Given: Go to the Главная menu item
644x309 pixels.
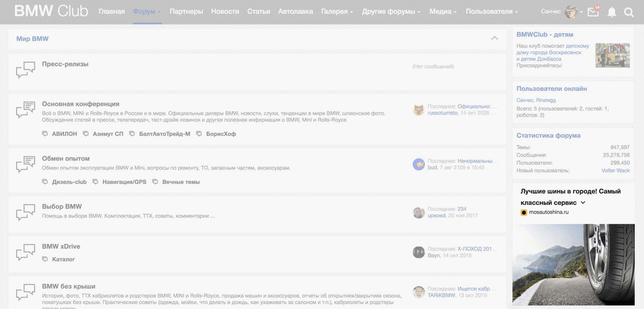Looking at the screenshot, I should (112, 11).
